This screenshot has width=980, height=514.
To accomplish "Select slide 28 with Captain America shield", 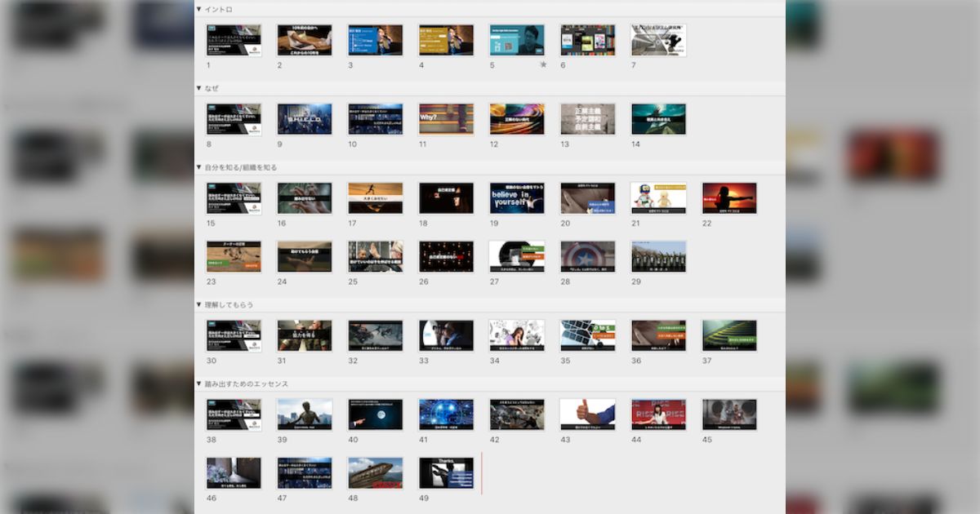I will (x=588, y=256).
